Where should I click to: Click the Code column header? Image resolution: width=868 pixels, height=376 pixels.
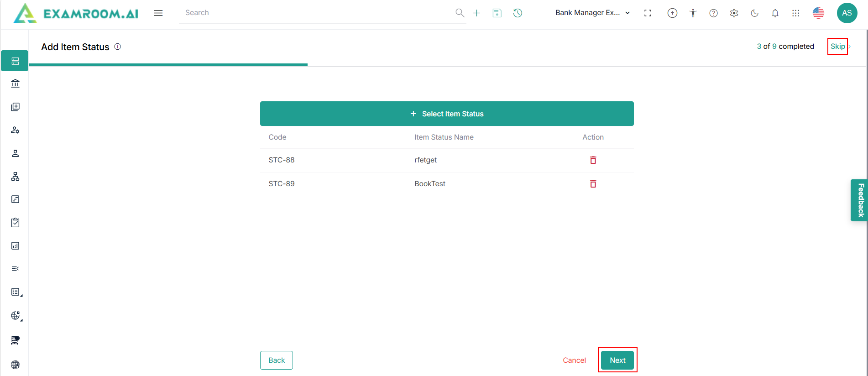point(277,137)
